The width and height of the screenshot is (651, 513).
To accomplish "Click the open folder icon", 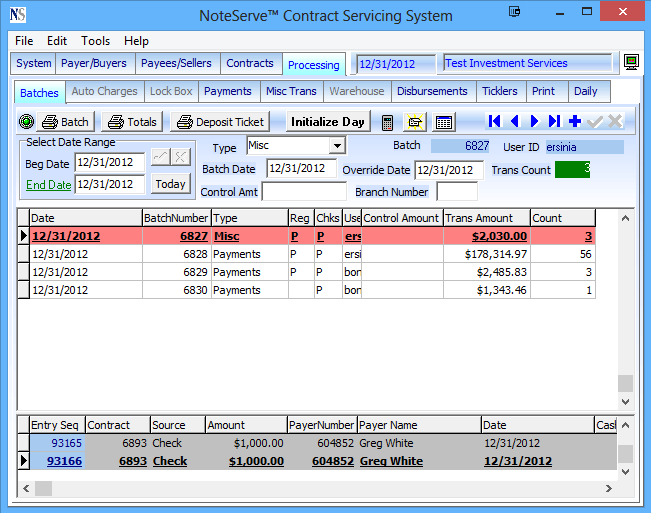I will (414, 122).
